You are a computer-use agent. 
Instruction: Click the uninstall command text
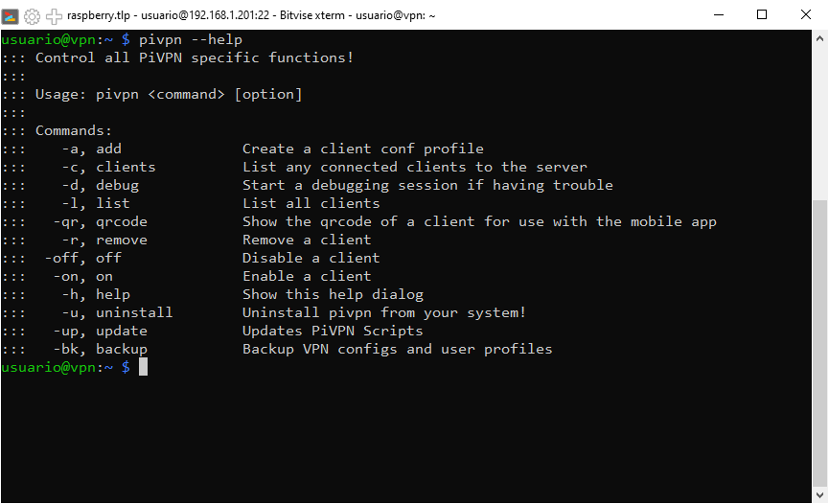pos(134,312)
